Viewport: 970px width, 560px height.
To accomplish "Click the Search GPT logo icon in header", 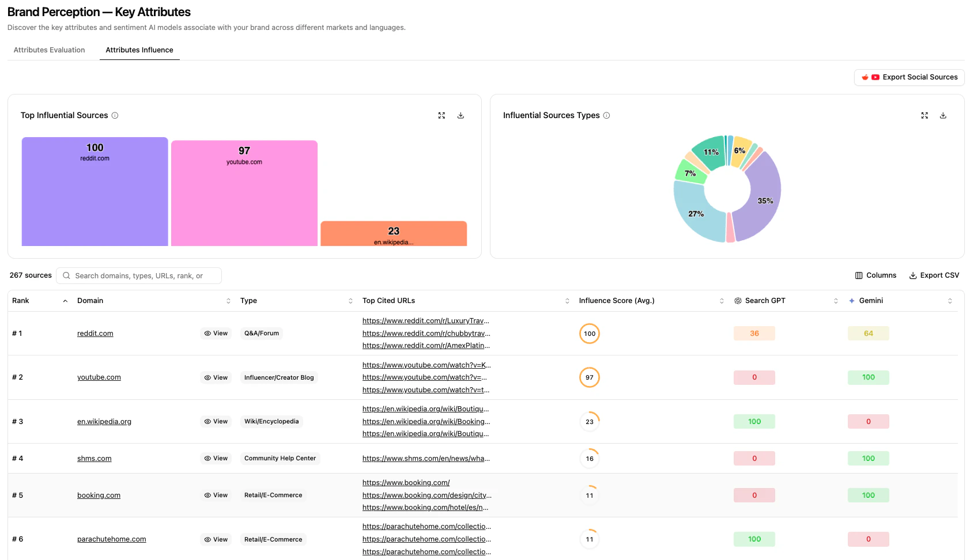I will (x=738, y=301).
